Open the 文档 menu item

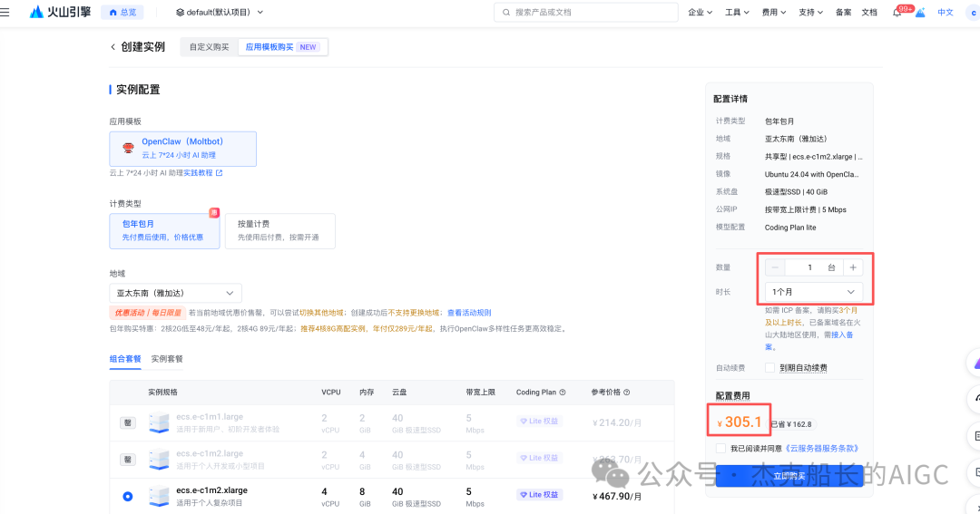click(x=869, y=13)
